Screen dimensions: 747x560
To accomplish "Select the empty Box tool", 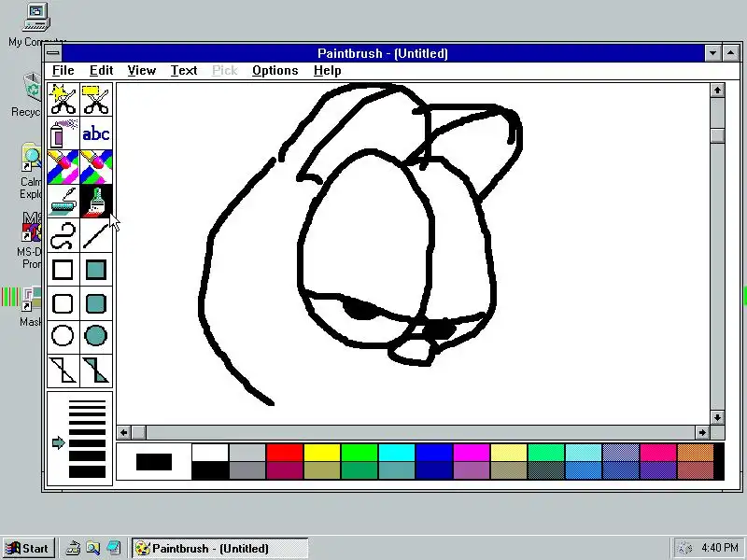I will (63, 270).
